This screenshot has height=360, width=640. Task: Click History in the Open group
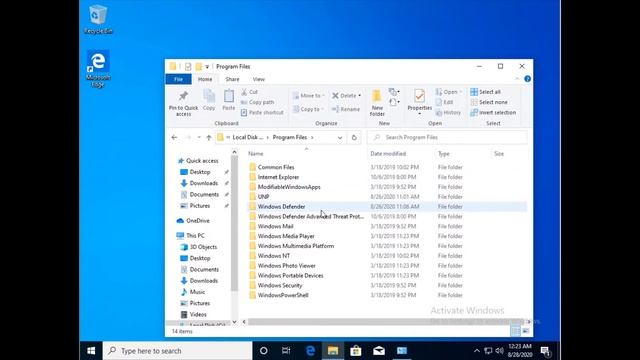(448, 112)
